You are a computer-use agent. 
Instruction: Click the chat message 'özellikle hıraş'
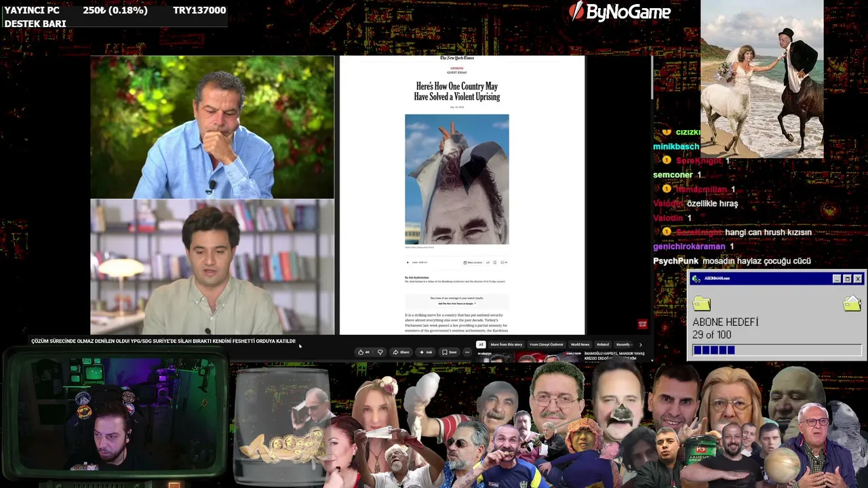[712, 203]
